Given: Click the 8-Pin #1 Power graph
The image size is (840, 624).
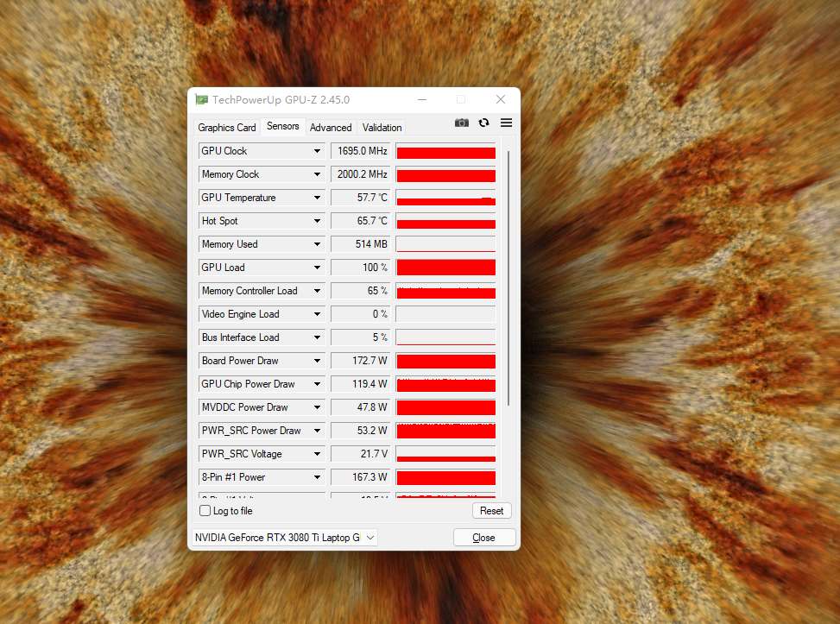Looking at the screenshot, I should pos(445,477).
